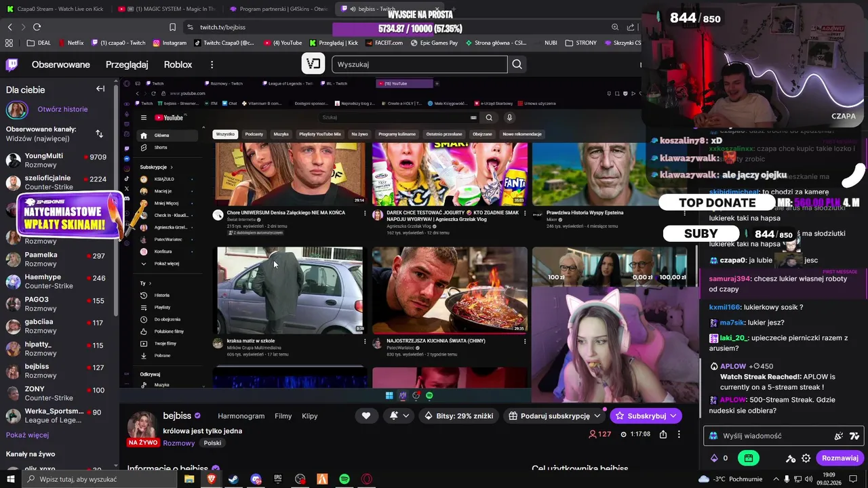
Task: Reload the page with the refresh icon
Action: coord(37,27)
